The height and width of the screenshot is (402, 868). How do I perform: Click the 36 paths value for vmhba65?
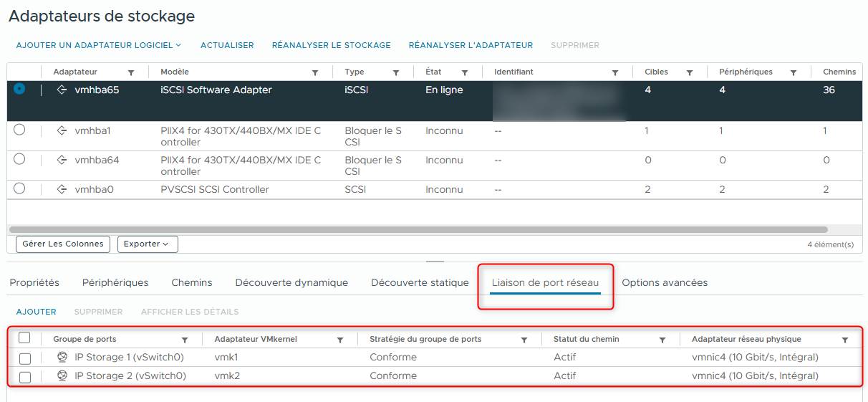coord(829,90)
